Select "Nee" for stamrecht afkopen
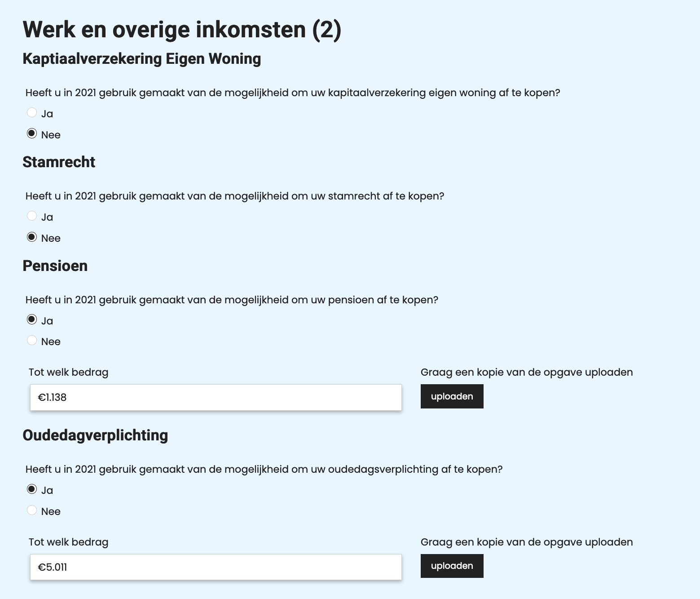The image size is (700, 599). pos(32,237)
